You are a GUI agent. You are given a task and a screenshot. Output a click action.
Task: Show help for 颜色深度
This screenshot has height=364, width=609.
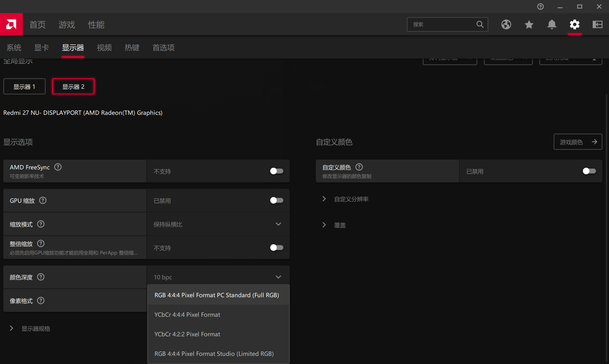pos(41,277)
